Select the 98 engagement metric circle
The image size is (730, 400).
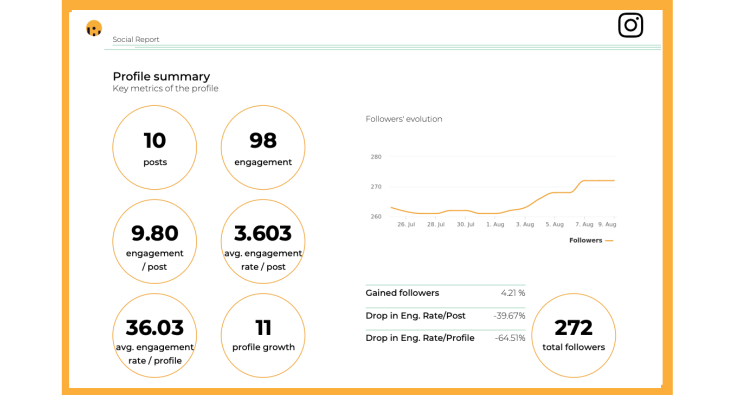point(262,147)
